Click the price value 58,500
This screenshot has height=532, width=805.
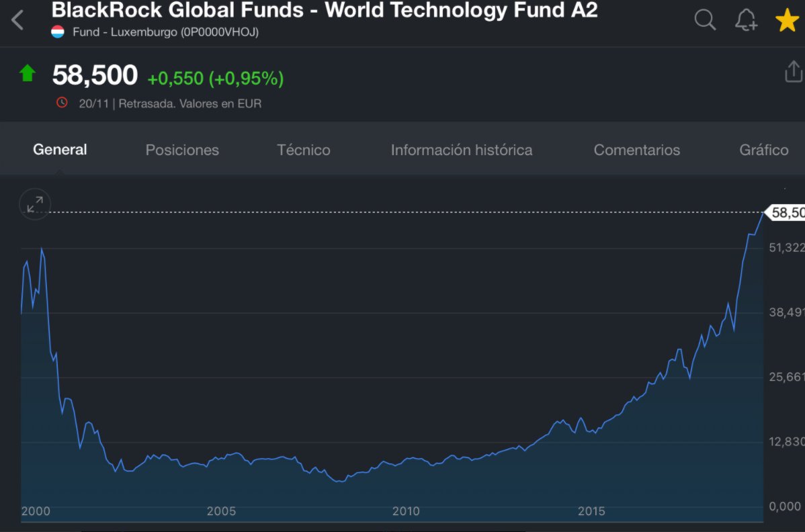(95, 75)
